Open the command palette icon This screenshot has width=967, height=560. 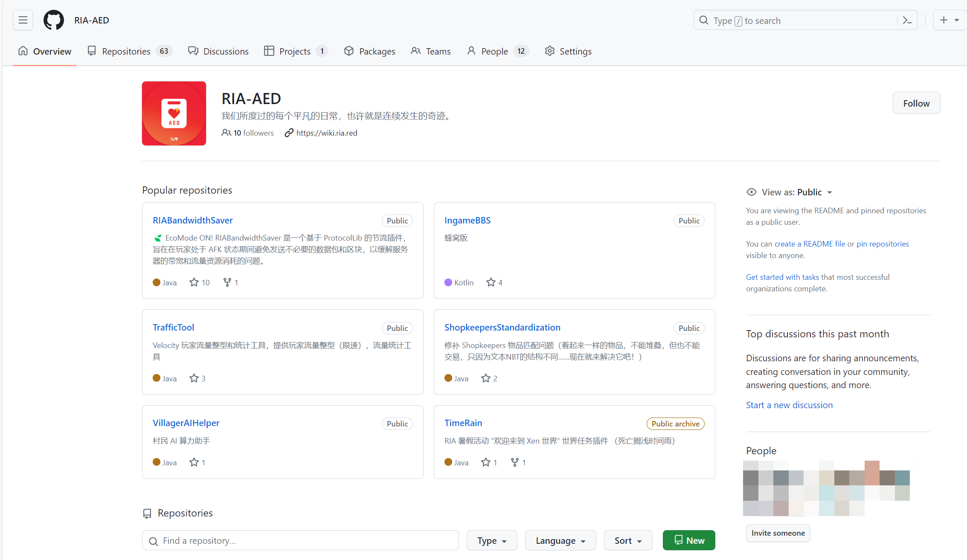point(907,20)
